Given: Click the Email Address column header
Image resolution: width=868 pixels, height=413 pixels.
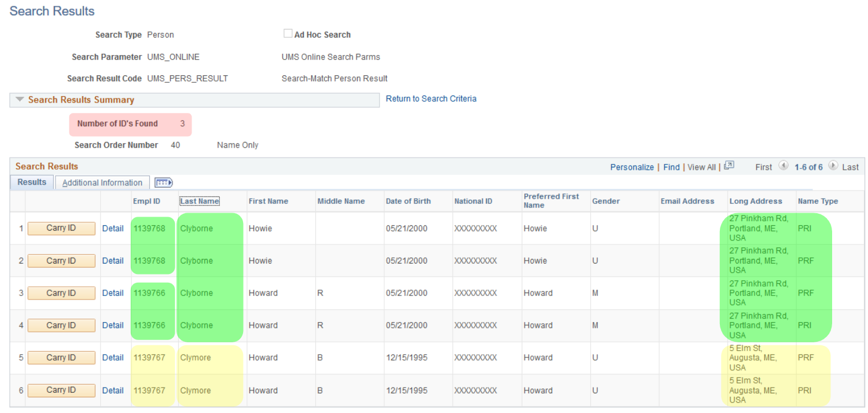Looking at the screenshot, I should 687,201.
